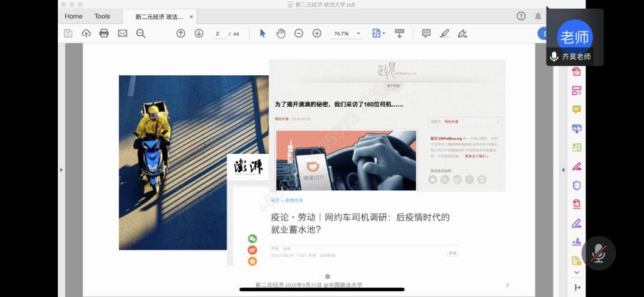Select the highlighter pen tool

tap(444, 33)
